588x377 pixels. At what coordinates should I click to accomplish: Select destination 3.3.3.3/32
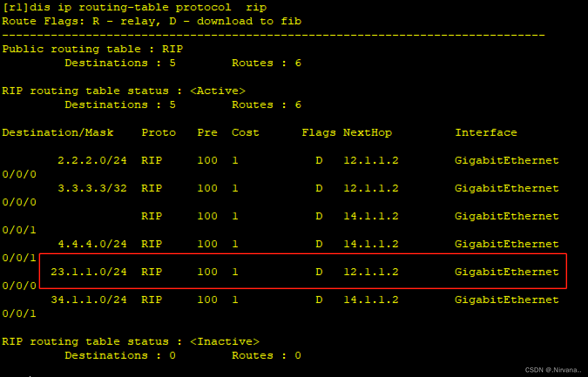pyautogui.click(x=92, y=188)
